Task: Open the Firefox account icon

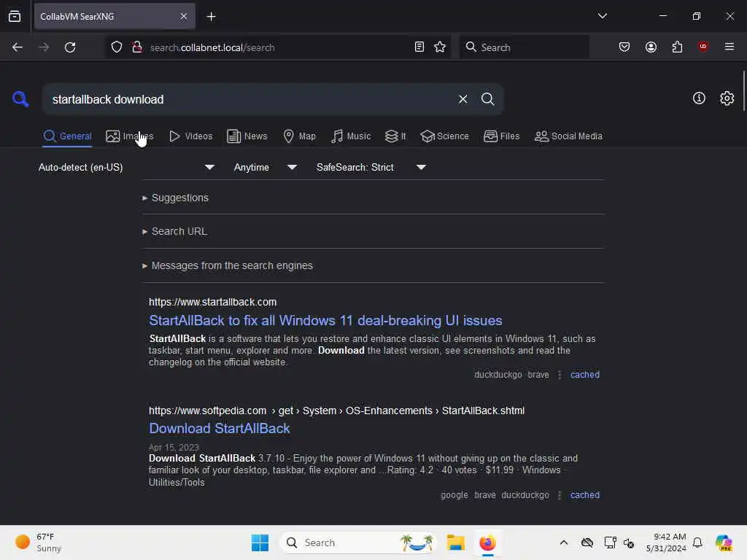Action: pyautogui.click(x=651, y=47)
